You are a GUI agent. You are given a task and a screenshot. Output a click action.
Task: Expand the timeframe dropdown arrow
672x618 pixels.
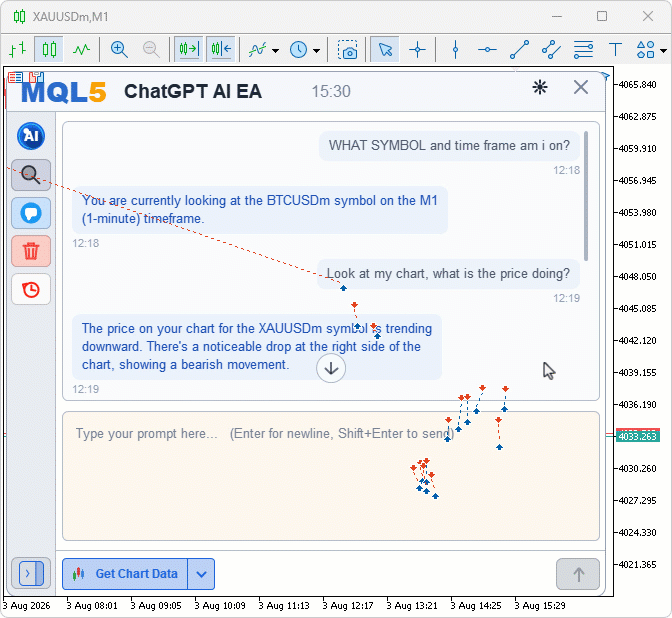pyautogui.click(x=316, y=51)
